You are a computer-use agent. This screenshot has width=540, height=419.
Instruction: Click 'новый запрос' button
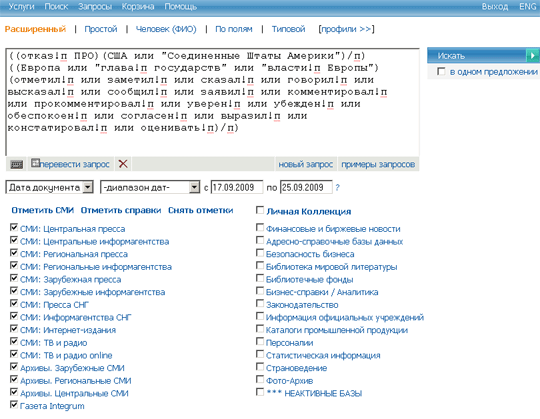[x=305, y=165]
